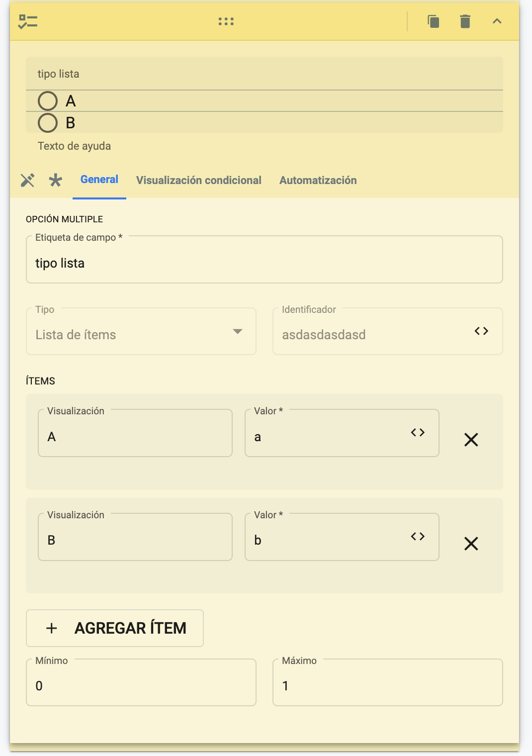Duplicate the field using the copy icon
Screen dimensions: 532x756
coord(433,21)
